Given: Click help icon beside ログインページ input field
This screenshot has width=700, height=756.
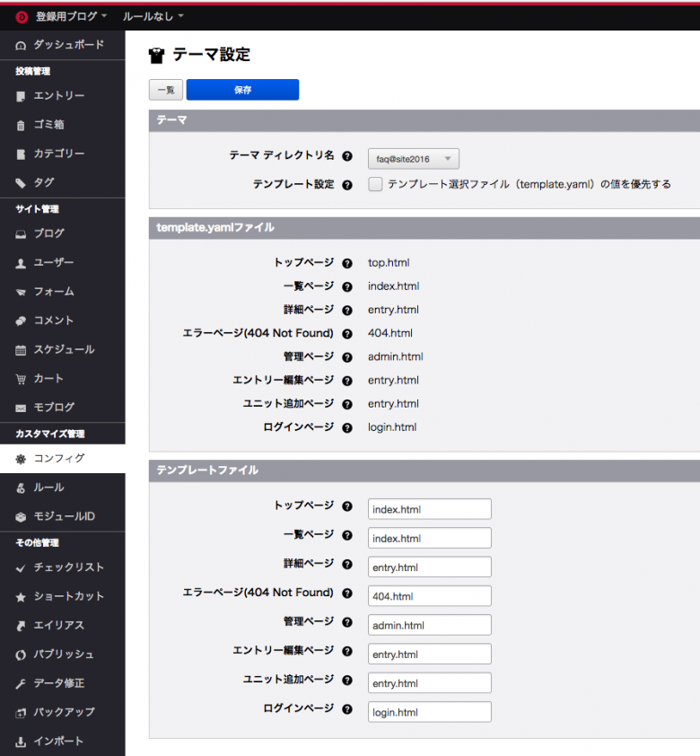Looking at the screenshot, I should (347, 709).
